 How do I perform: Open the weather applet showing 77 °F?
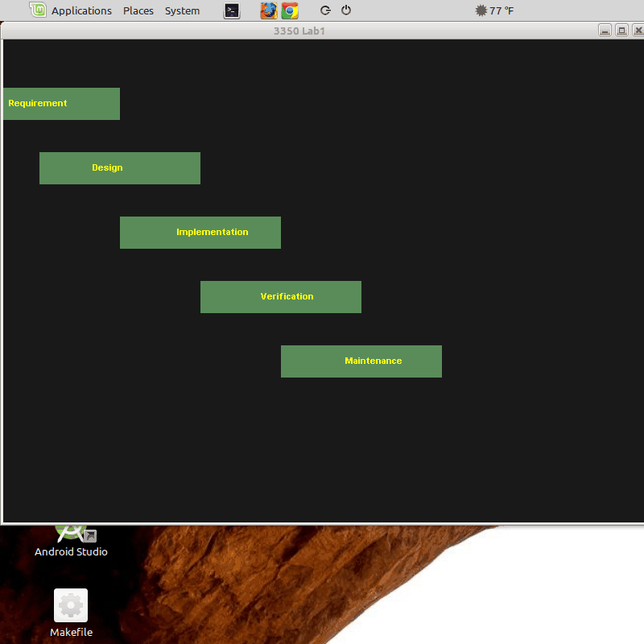click(x=494, y=10)
